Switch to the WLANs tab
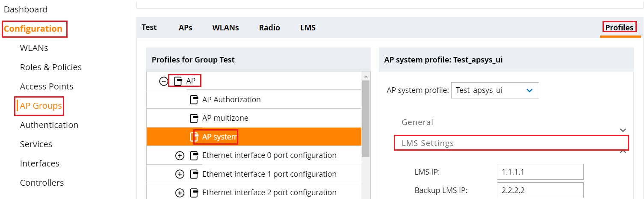644x199 pixels. point(225,27)
